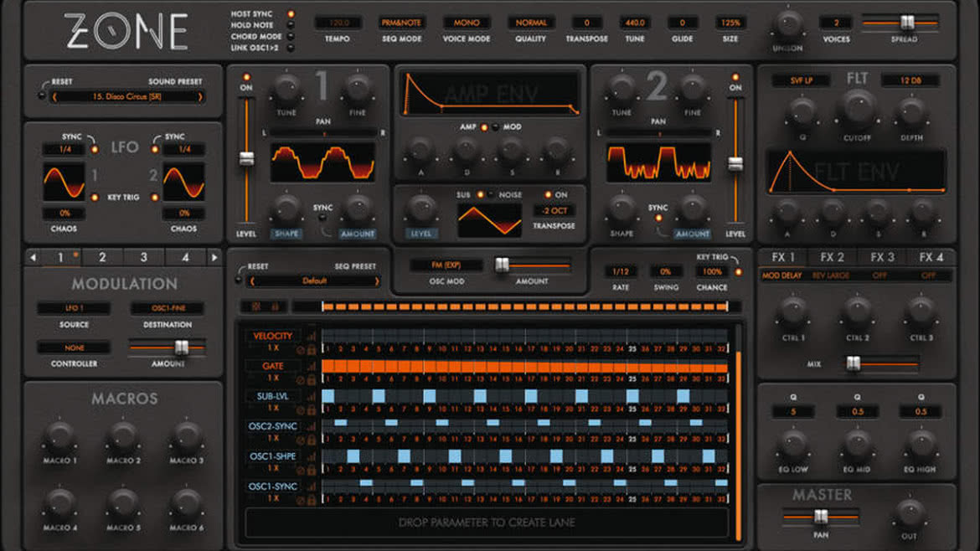Click the oscillator 2 waveform display

pyautogui.click(x=658, y=162)
